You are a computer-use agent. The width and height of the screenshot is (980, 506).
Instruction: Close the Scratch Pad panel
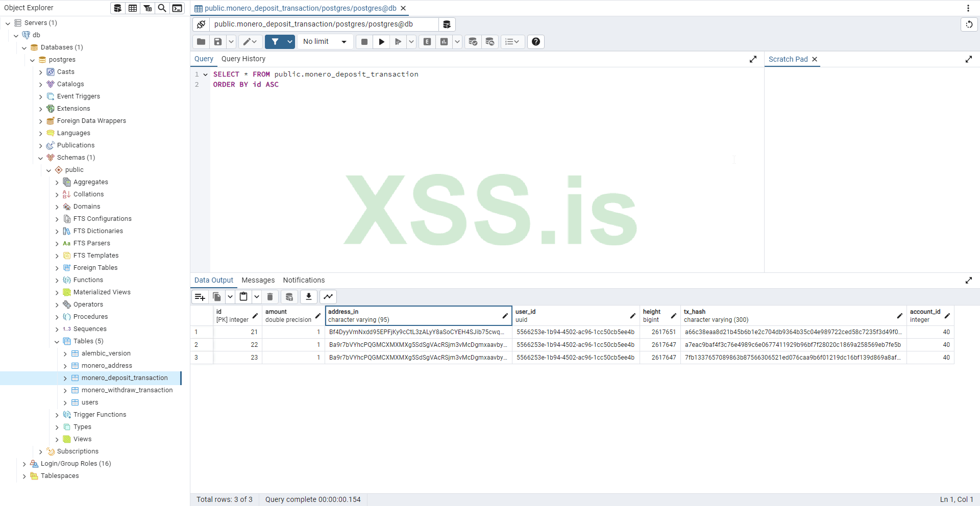point(815,59)
